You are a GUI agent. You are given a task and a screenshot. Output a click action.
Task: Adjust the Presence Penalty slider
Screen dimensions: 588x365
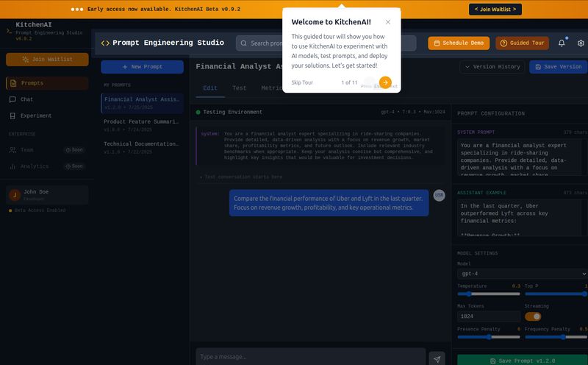[x=489, y=337]
